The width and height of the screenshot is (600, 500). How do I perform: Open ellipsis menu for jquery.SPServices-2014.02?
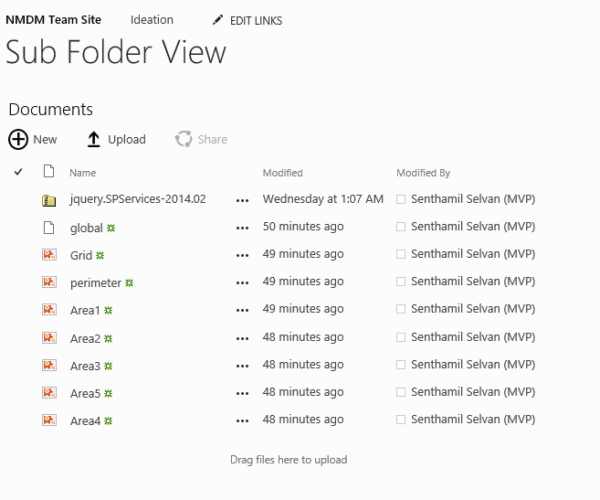(241, 200)
